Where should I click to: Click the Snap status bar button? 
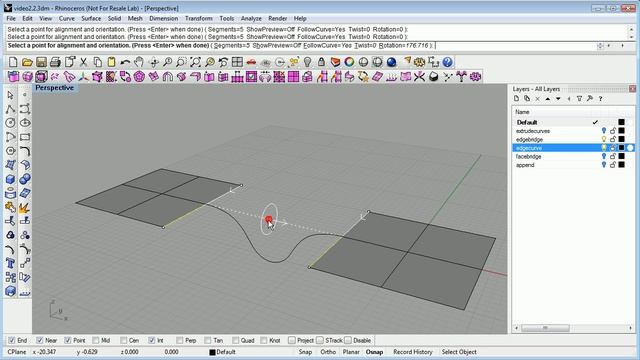305,352
